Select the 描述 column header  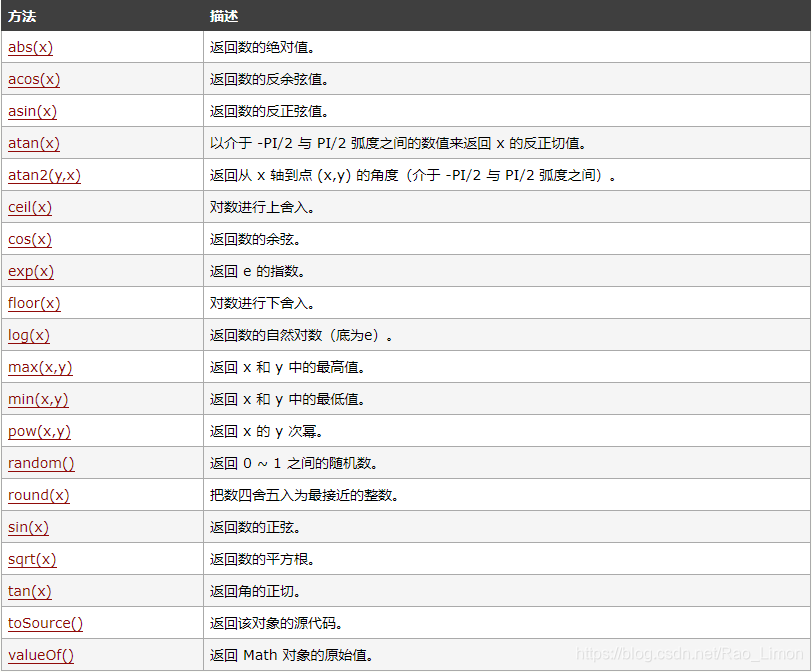(224, 16)
